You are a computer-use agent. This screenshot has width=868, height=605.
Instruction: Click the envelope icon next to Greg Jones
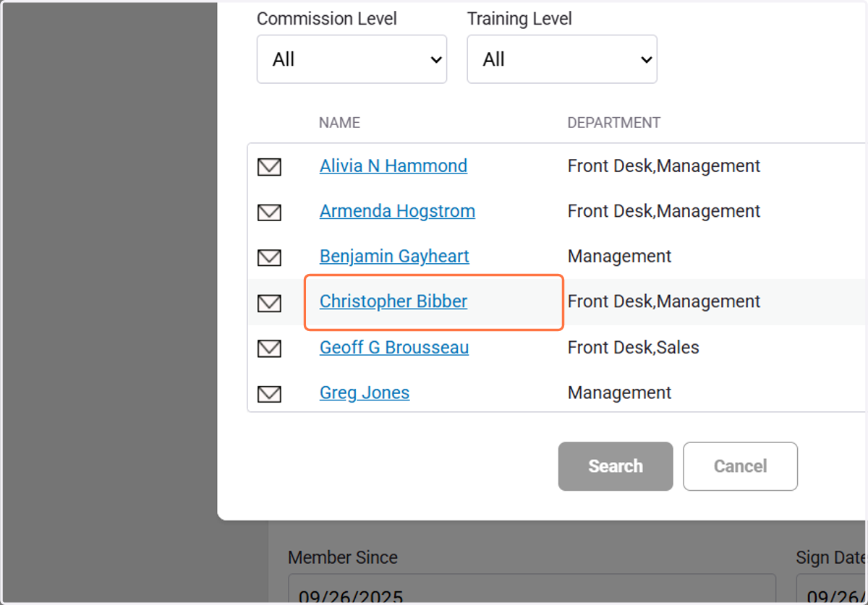tap(269, 394)
